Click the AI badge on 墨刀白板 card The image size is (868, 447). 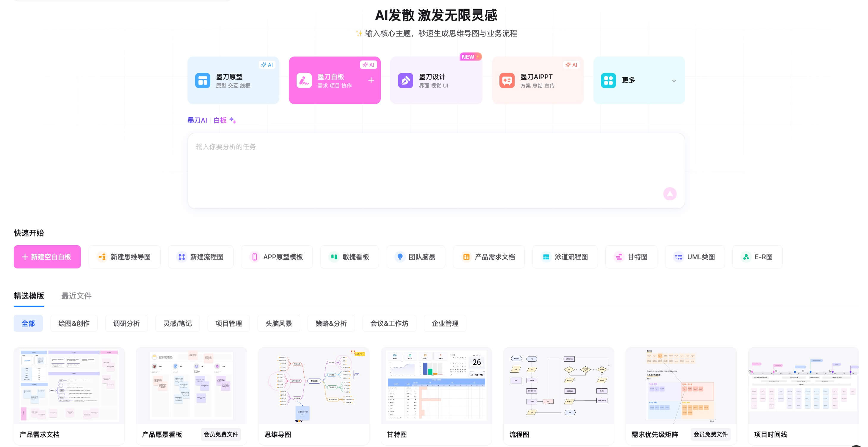coord(368,65)
